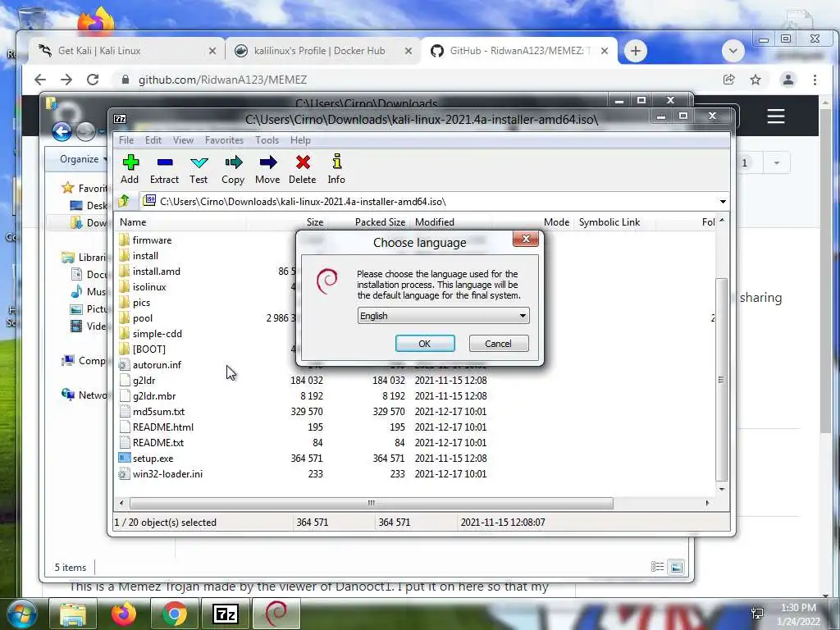Select the setup.exe file icon
The width and height of the screenshot is (840, 630).
[125, 458]
